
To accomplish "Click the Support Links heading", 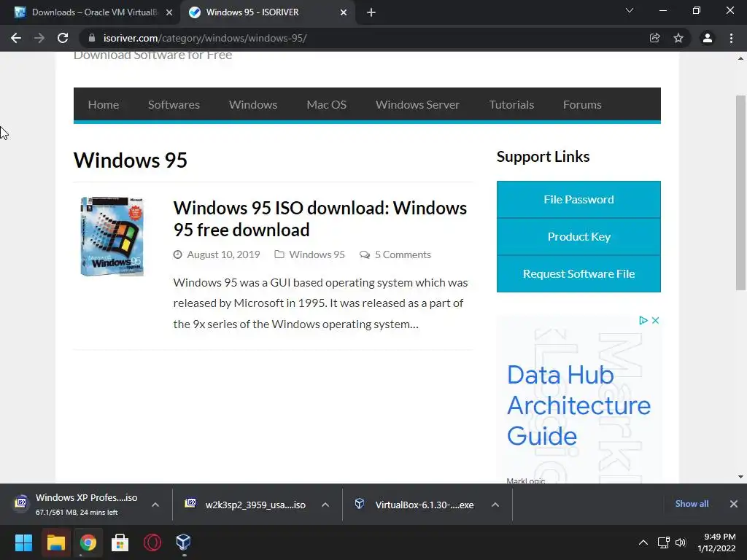I will point(543,157).
